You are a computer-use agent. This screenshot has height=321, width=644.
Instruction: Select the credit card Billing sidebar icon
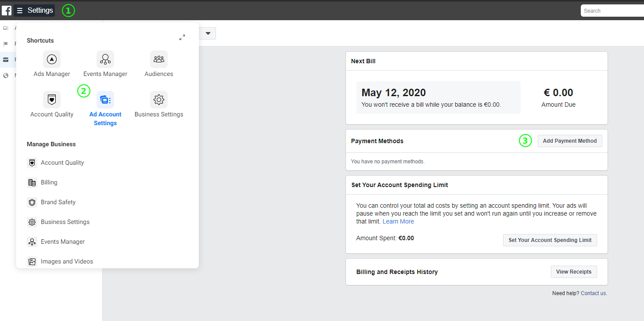coord(6,60)
